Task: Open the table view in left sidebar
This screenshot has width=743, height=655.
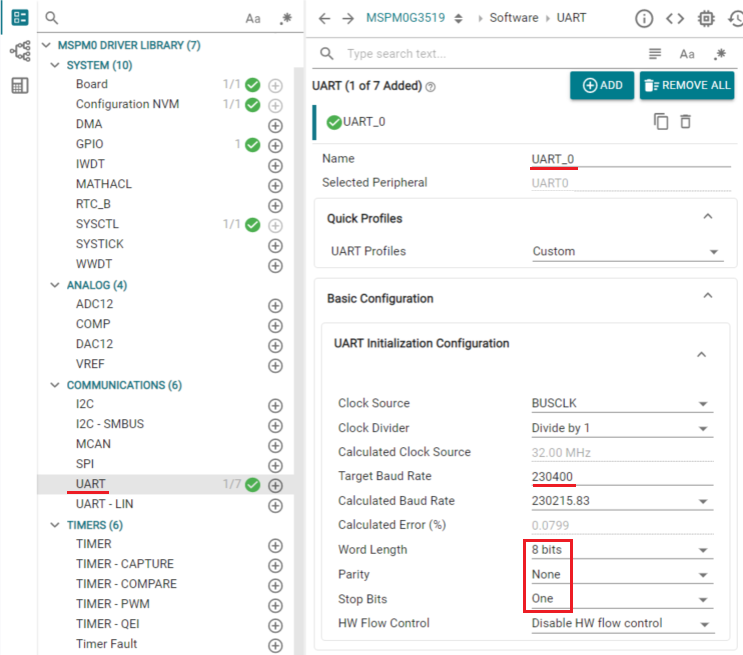Action: click(19, 86)
